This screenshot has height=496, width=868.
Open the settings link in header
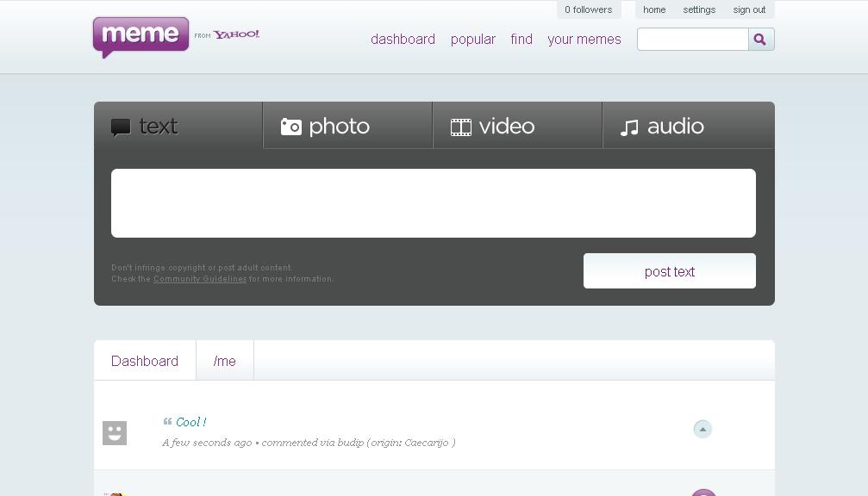699,9
